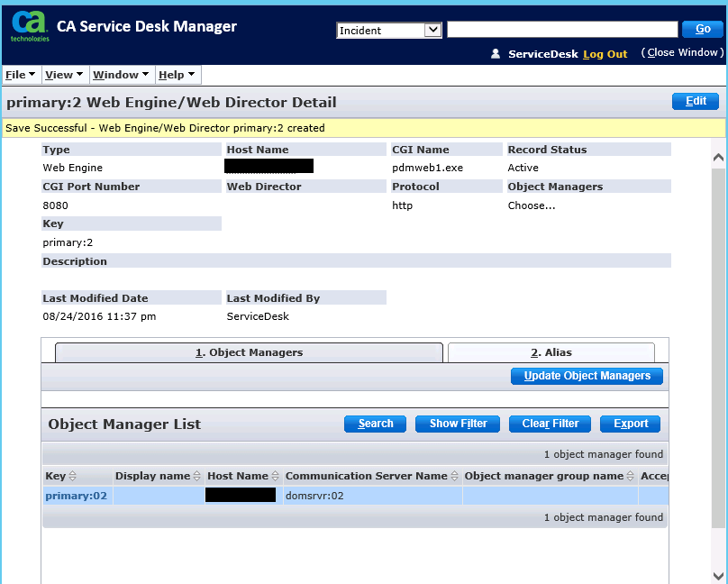
Task: Open the Help menu
Action: [177, 75]
